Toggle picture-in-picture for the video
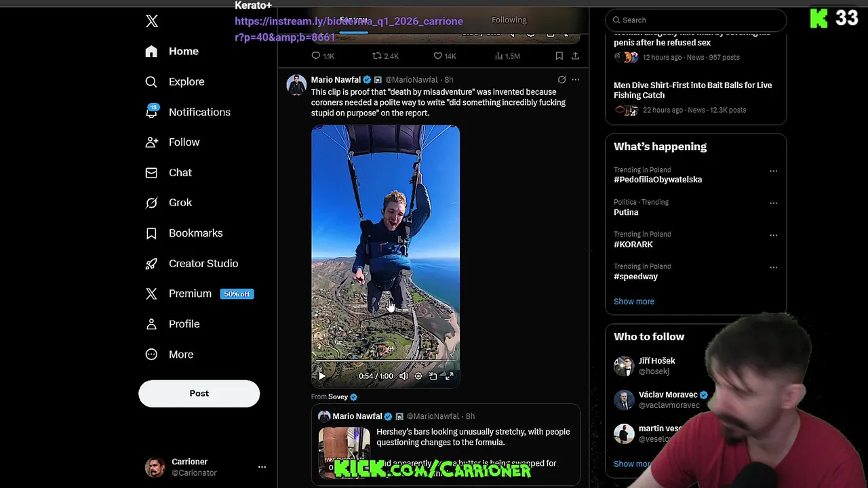This screenshot has height=488, width=868. [433, 376]
